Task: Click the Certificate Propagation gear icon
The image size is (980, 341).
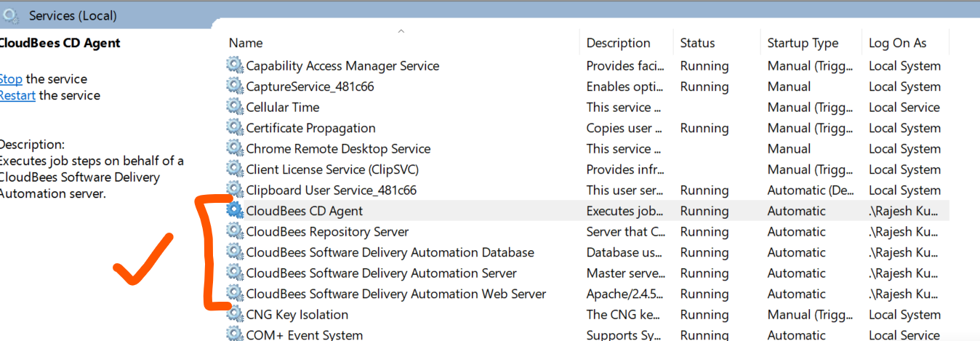Action: point(235,128)
